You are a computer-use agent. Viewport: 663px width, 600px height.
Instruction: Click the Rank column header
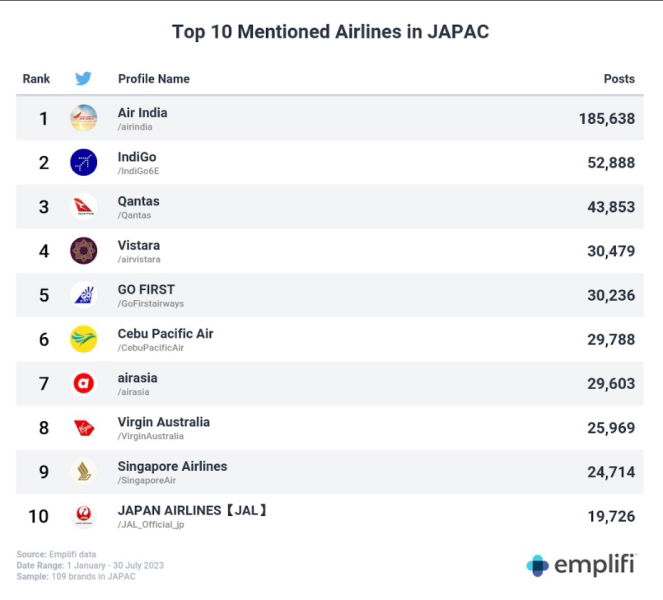[x=37, y=79]
